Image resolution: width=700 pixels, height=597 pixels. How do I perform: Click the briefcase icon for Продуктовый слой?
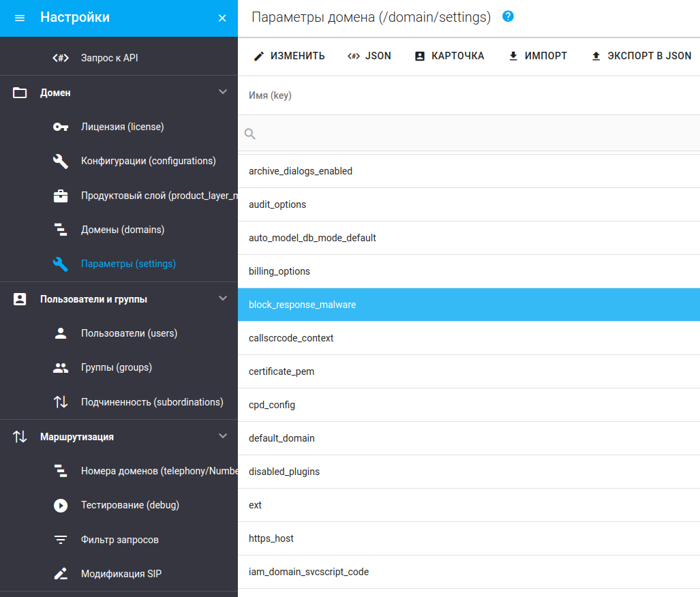point(61,196)
